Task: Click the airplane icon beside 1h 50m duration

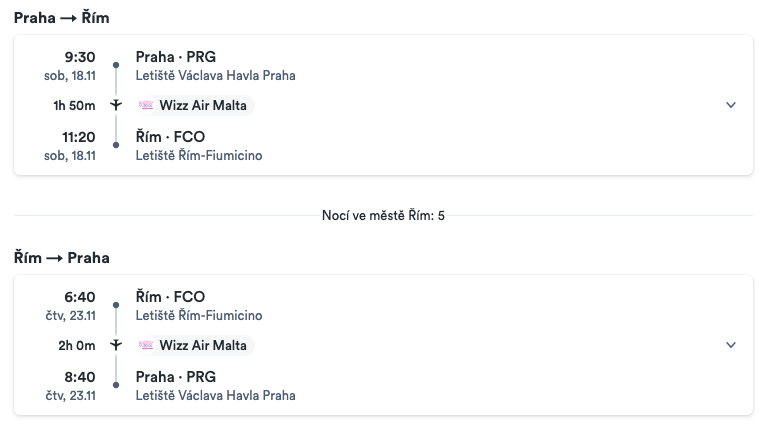Action: [x=116, y=105]
